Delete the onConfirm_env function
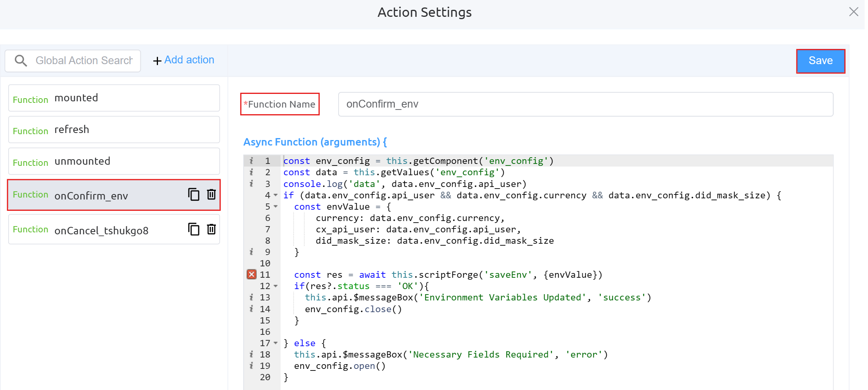This screenshot has height=390, width=868. (x=211, y=194)
